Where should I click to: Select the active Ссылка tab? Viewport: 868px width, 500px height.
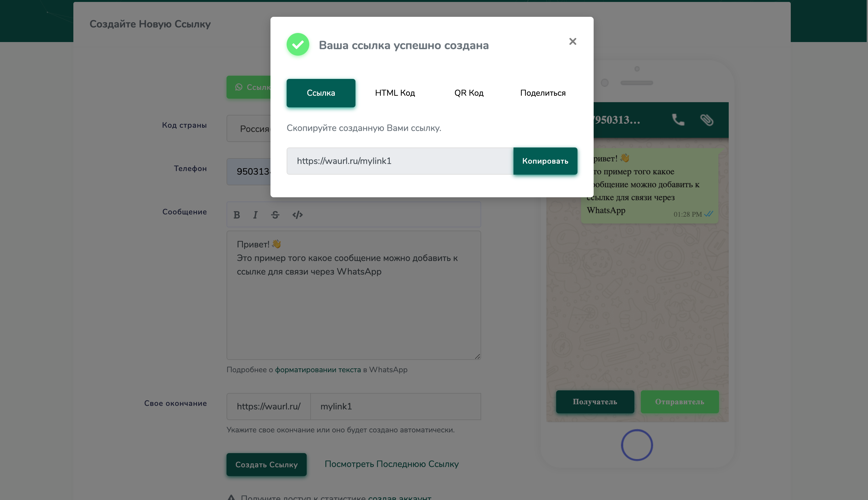tap(321, 93)
